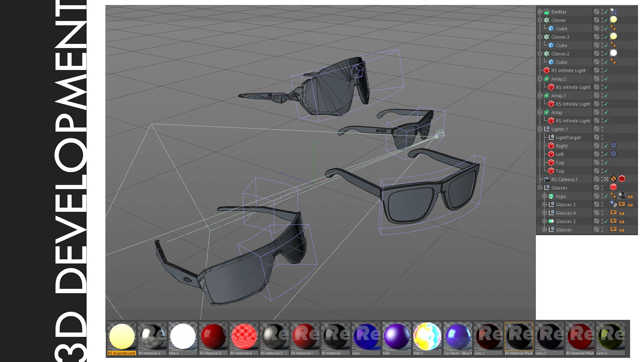Click the 'LightTarget' object name
This screenshot has height=362, width=644.
pos(568,138)
